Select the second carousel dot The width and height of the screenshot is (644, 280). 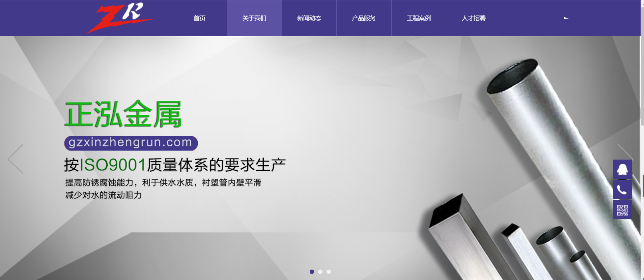pos(320,272)
